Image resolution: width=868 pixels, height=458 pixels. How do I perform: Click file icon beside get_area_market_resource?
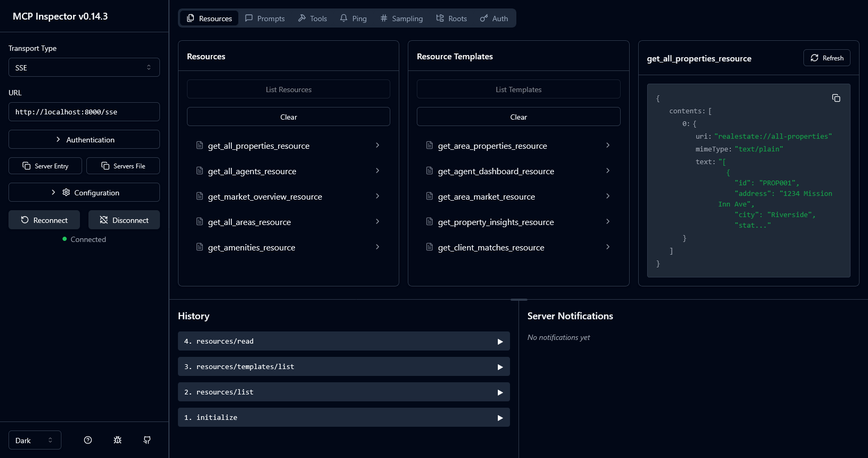[429, 196]
